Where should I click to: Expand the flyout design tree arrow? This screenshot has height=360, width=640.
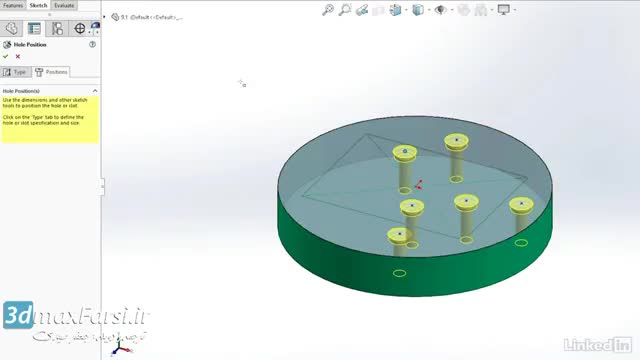click(104, 17)
